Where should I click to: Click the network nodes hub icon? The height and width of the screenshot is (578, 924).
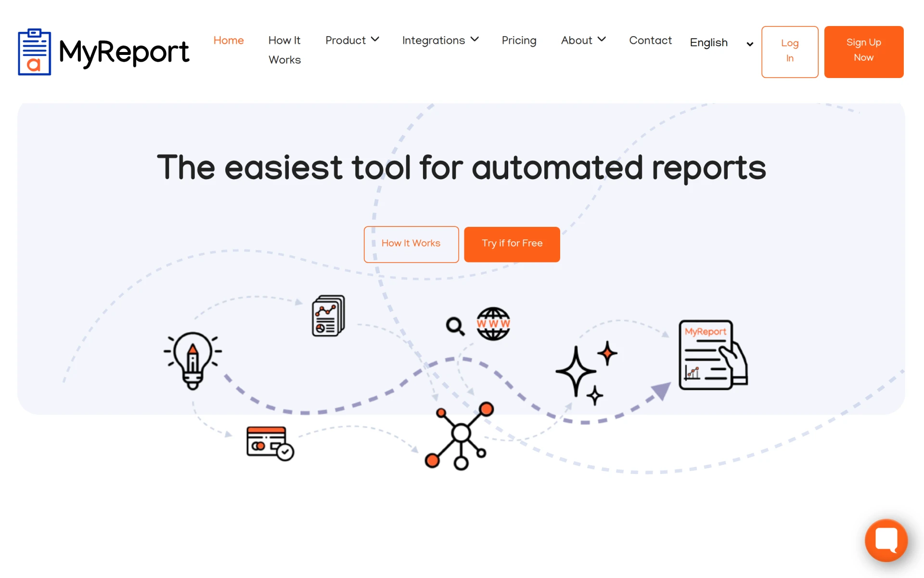[460, 435]
